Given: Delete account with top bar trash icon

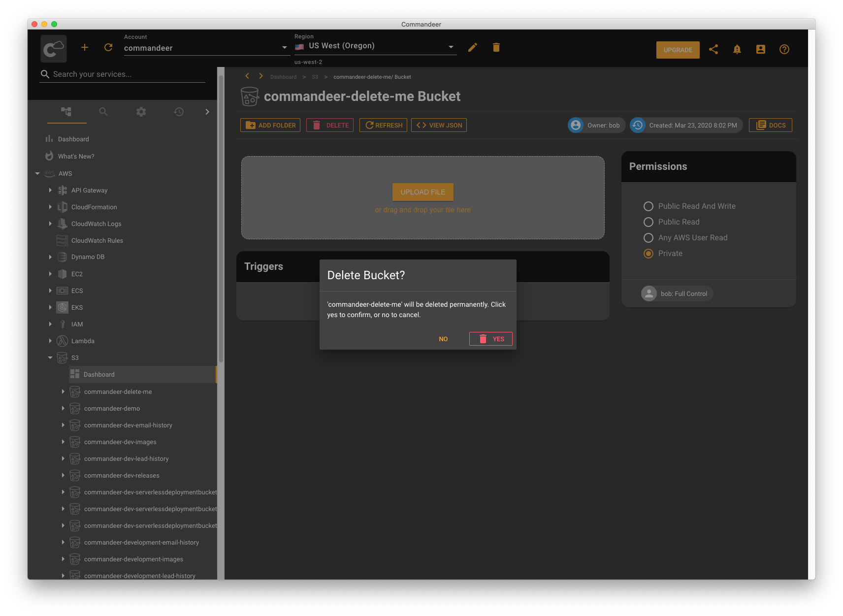Looking at the screenshot, I should [496, 47].
